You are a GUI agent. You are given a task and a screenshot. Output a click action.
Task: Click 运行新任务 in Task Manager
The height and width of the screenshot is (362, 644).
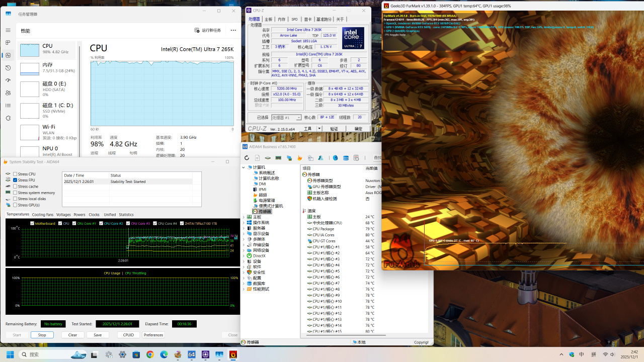point(208,30)
